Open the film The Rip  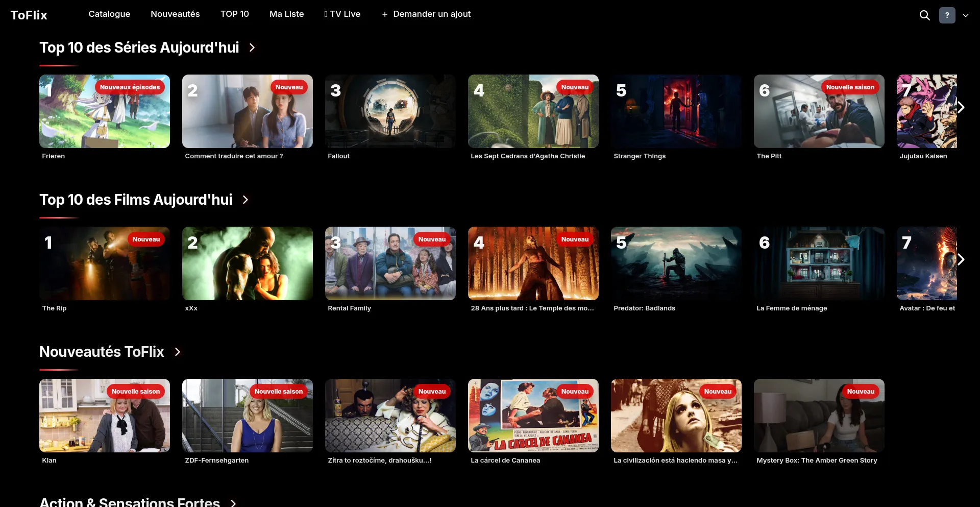(x=104, y=263)
